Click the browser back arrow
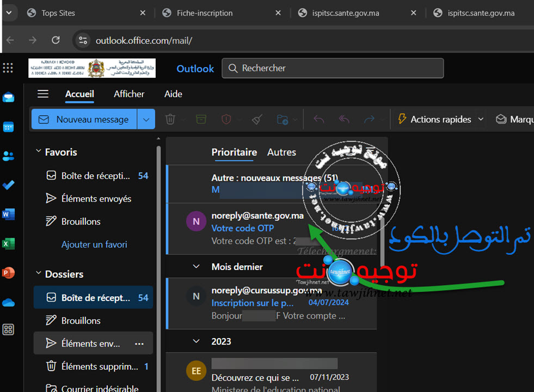This screenshot has height=392, width=534. [x=10, y=40]
